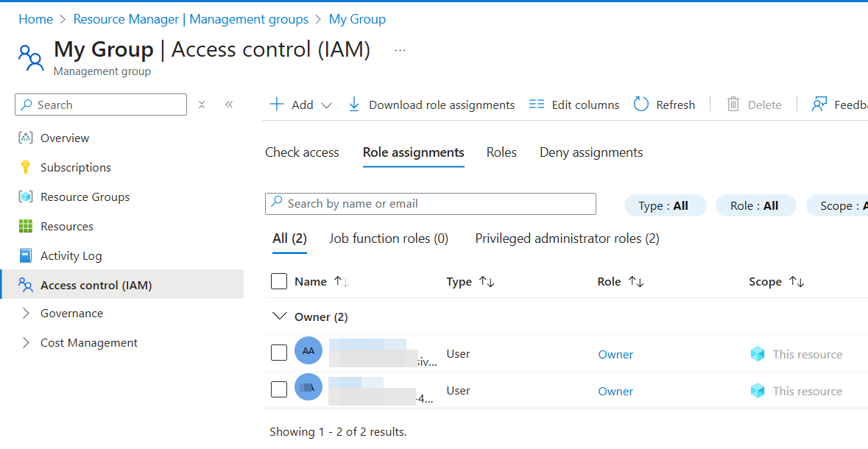Click the My Group breadcrumb link
Viewport: 868px width, 449px height.
357,19
